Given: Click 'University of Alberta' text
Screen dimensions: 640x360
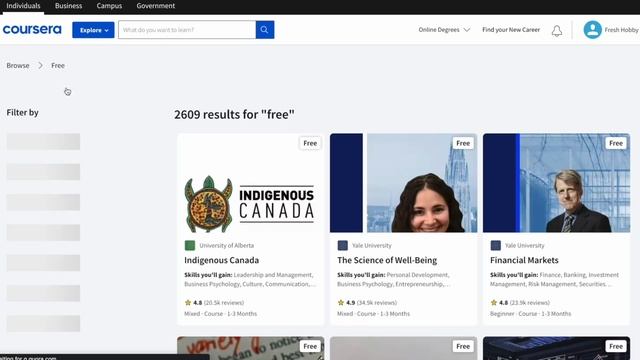Looking at the screenshot, I should click(227, 245).
